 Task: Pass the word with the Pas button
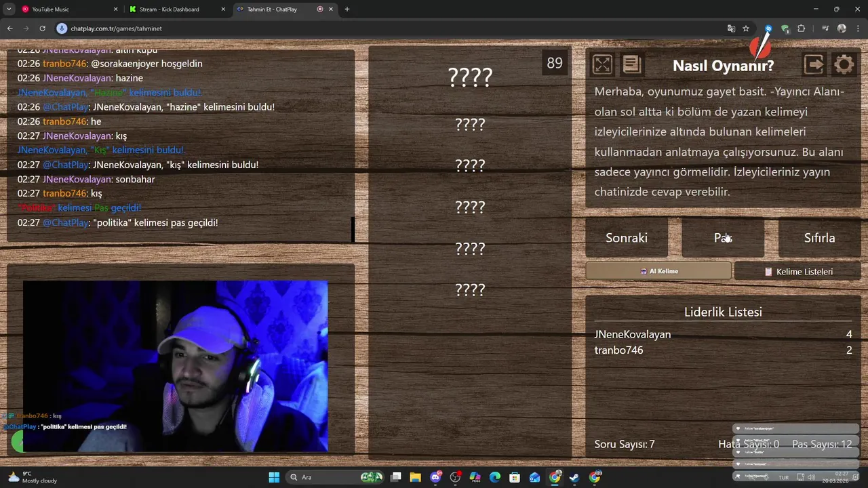tap(723, 238)
